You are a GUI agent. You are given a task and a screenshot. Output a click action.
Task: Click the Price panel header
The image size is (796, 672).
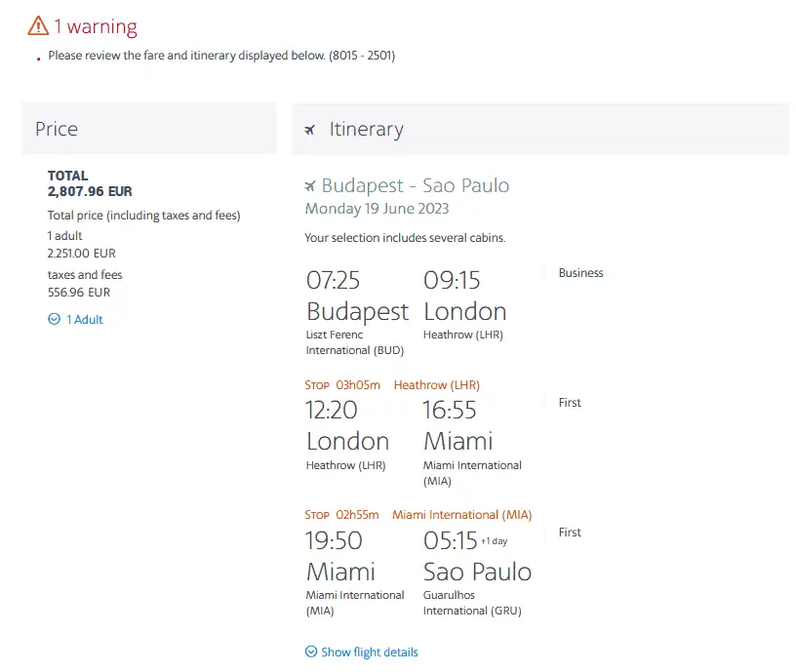[x=149, y=129]
